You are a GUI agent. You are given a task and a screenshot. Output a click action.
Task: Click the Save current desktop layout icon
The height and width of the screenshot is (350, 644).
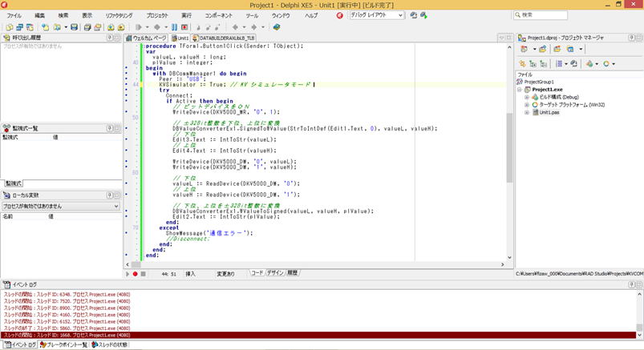tap(414, 15)
